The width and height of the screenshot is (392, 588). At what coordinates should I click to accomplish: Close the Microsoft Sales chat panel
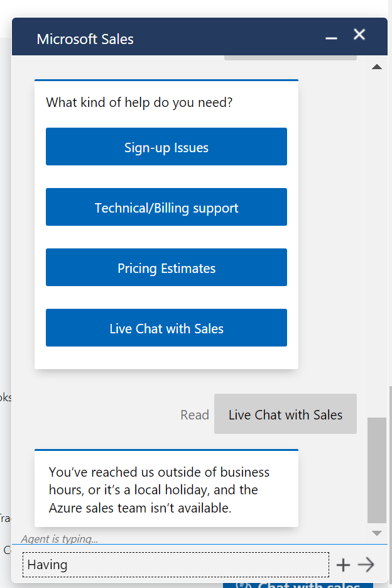[359, 35]
